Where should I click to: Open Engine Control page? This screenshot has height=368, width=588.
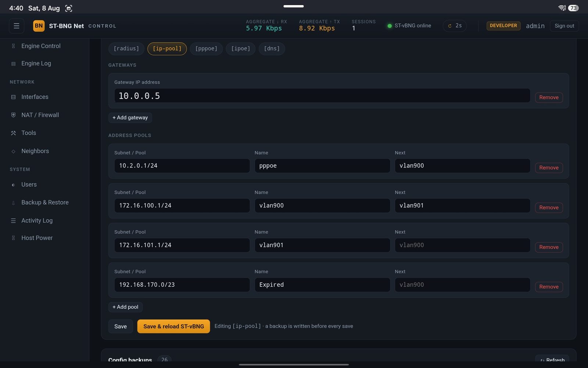pyautogui.click(x=41, y=46)
